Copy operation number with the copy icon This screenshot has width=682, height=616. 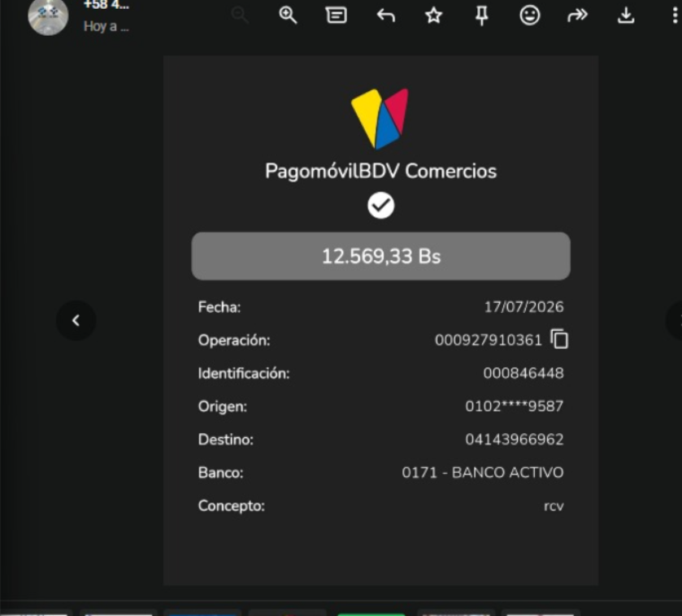pos(559,339)
